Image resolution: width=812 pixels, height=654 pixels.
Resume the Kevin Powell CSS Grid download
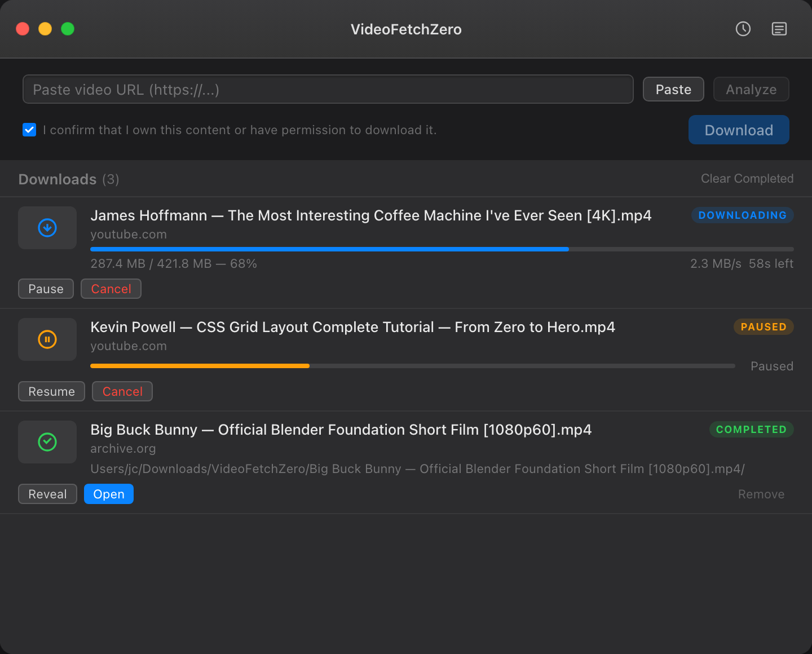click(51, 391)
